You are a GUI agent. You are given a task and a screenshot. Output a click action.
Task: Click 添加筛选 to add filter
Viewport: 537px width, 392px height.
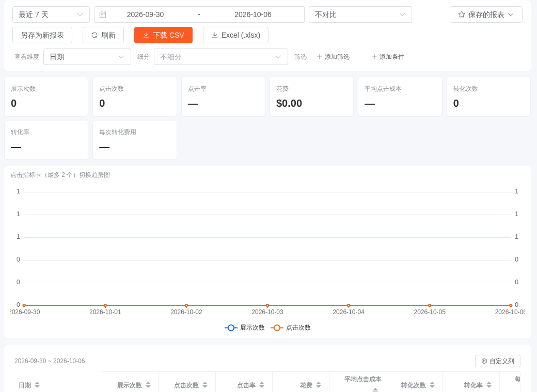point(333,57)
